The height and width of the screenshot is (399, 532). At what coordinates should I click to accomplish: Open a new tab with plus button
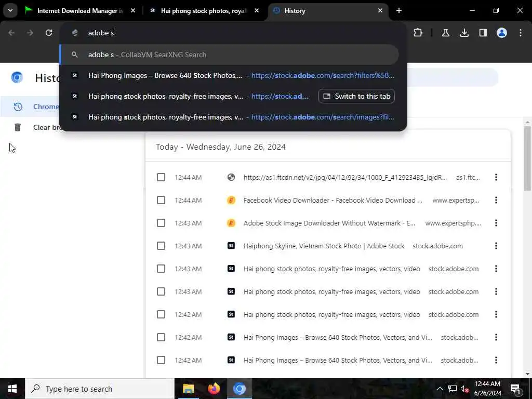pos(399,11)
